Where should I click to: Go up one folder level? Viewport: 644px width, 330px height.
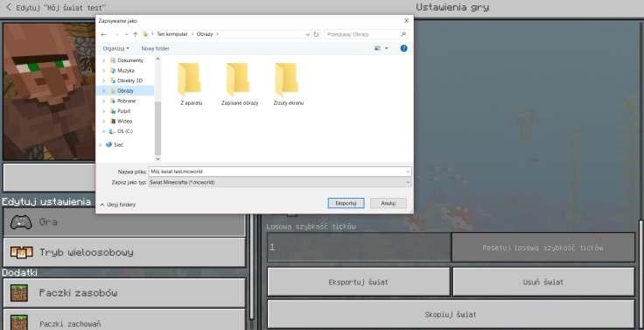pos(135,34)
